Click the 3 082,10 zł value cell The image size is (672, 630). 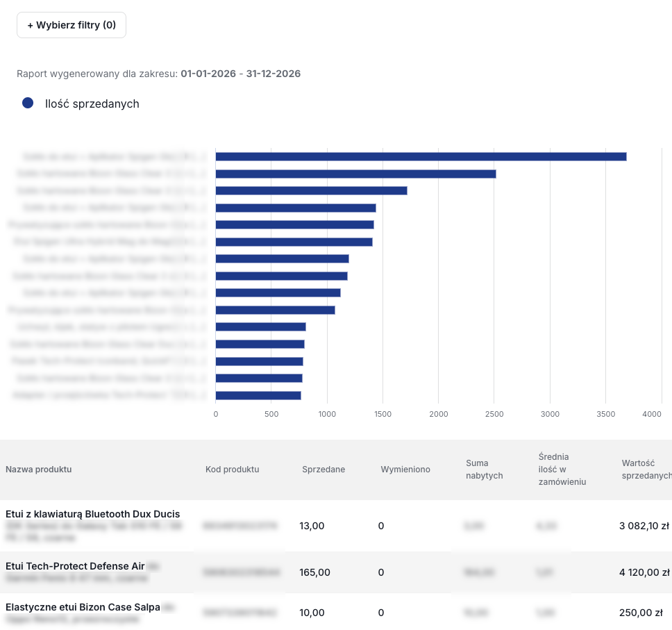(x=644, y=526)
